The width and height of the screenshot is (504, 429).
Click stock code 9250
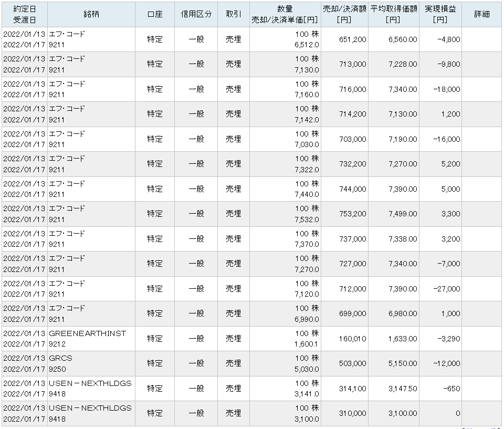57,369
